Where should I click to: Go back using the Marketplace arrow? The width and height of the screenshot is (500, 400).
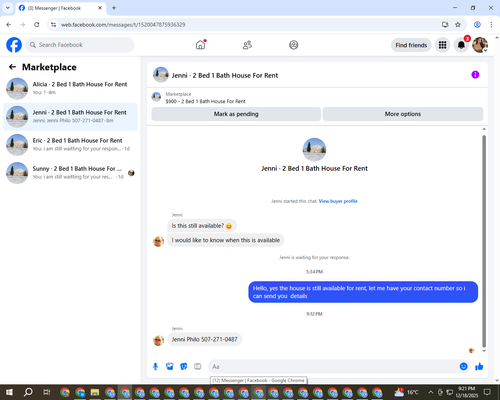pos(12,67)
